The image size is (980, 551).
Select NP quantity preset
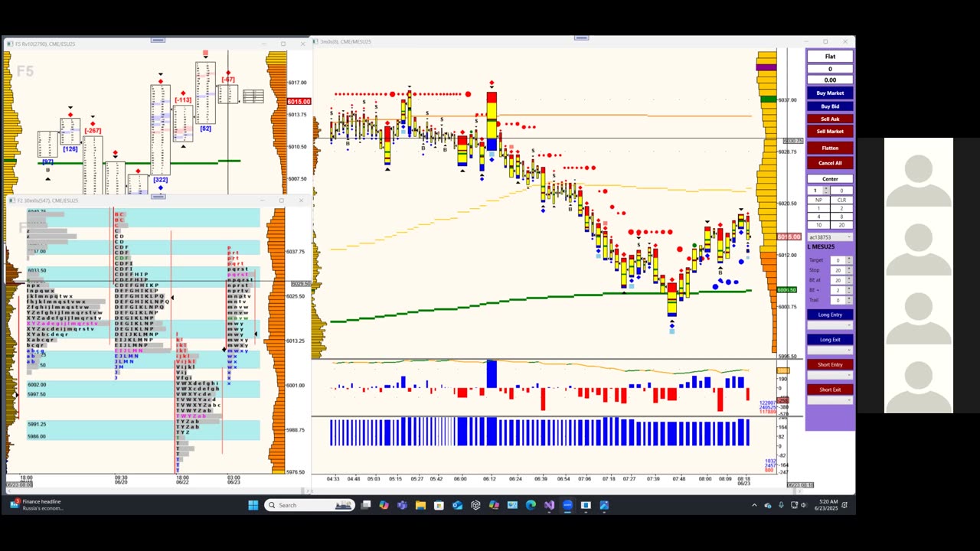(818, 200)
